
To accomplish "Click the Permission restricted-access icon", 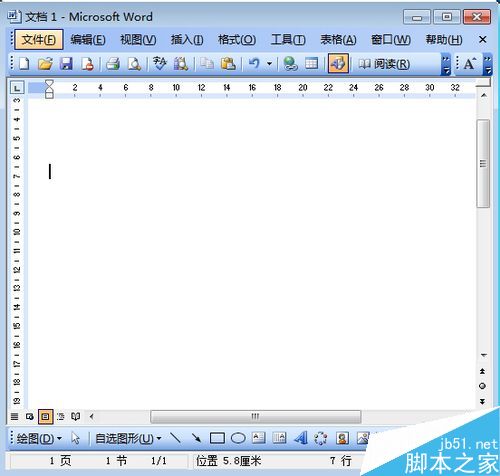I will click(x=88, y=63).
